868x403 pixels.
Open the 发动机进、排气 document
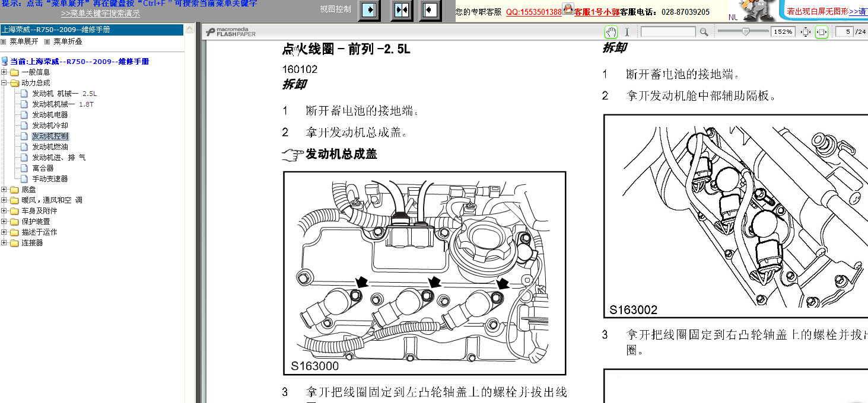point(59,158)
